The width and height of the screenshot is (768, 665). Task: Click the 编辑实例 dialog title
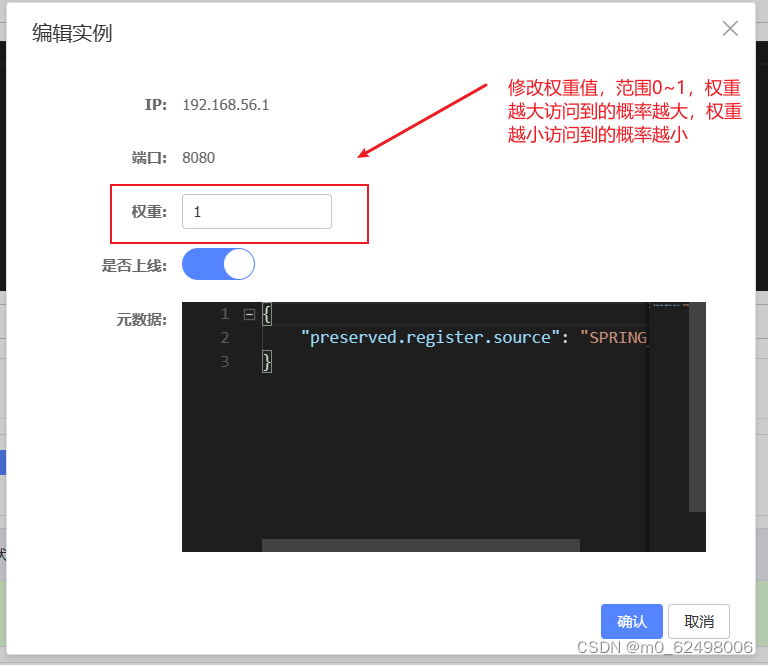click(72, 33)
